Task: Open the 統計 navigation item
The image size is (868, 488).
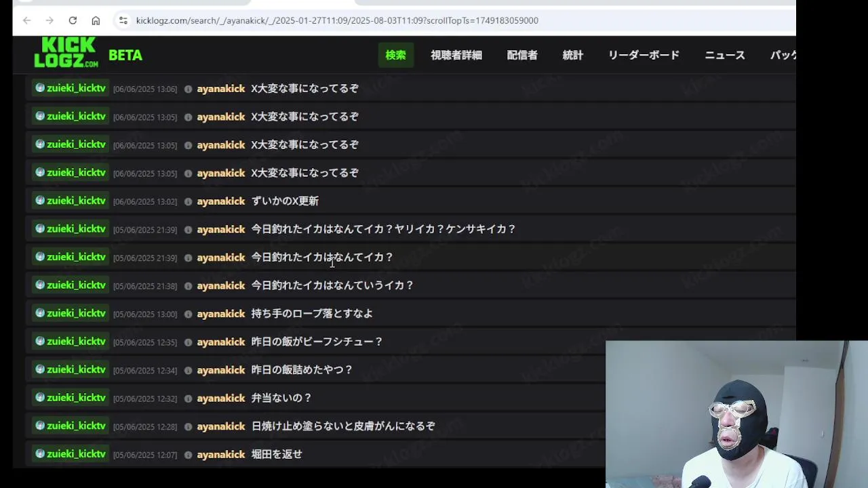Action: pos(573,55)
